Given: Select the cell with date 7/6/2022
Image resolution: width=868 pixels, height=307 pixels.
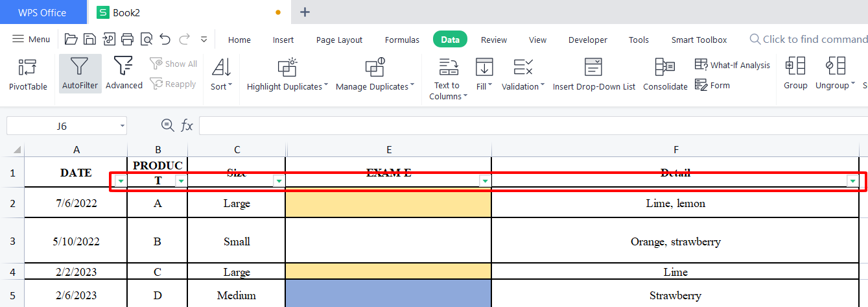Looking at the screenshot, I should pos(76,203).
